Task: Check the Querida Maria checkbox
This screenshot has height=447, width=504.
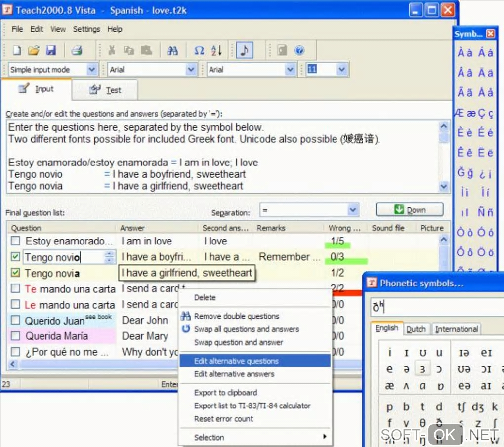Action: pos(15,336)
